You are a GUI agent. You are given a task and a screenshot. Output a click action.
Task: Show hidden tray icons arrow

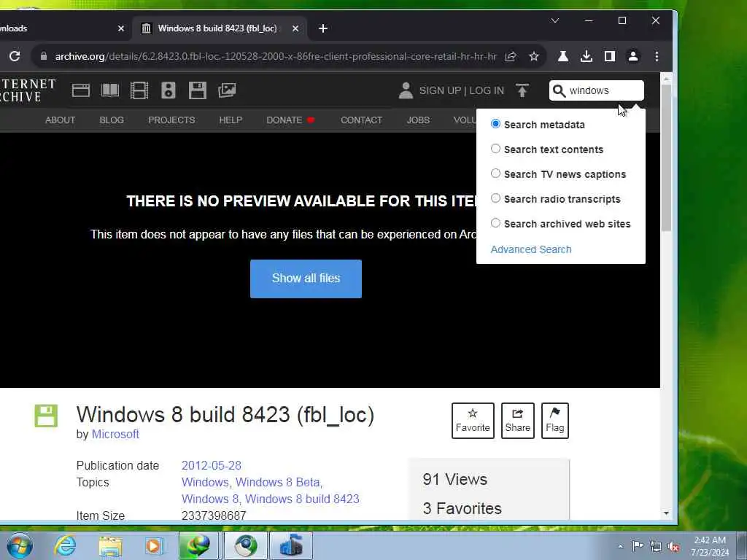point(620,546)
